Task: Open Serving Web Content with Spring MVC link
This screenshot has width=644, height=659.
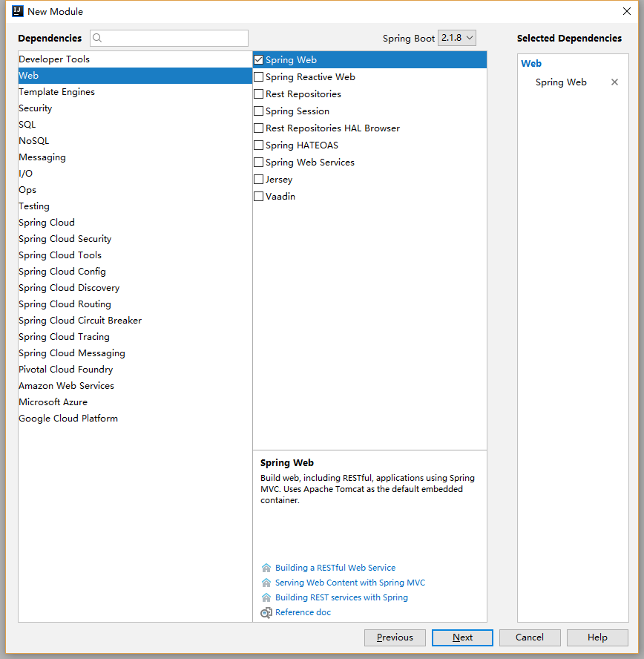Action: pyautogui.click(x=350, y=583)
